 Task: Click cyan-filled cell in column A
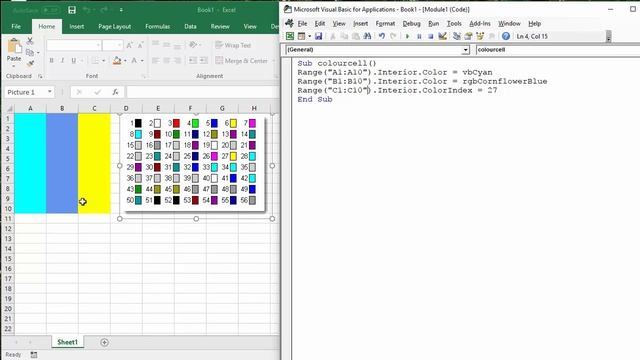[30, 163]
